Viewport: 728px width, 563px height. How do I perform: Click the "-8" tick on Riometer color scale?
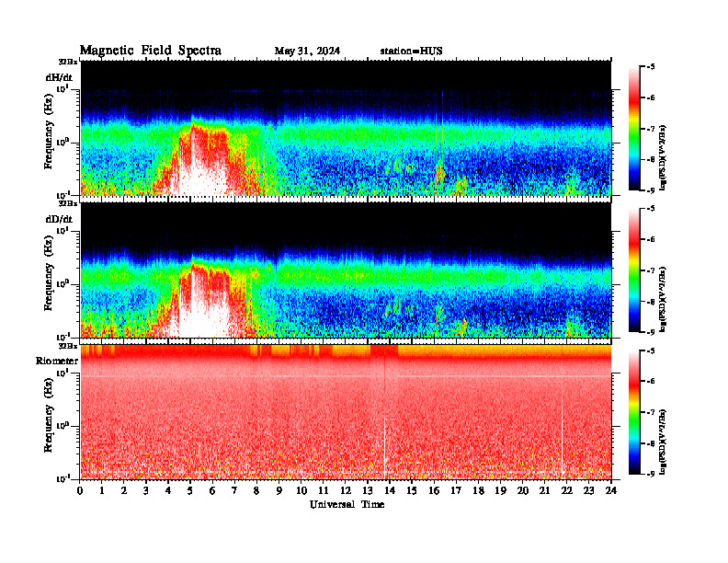pos(651,443)
